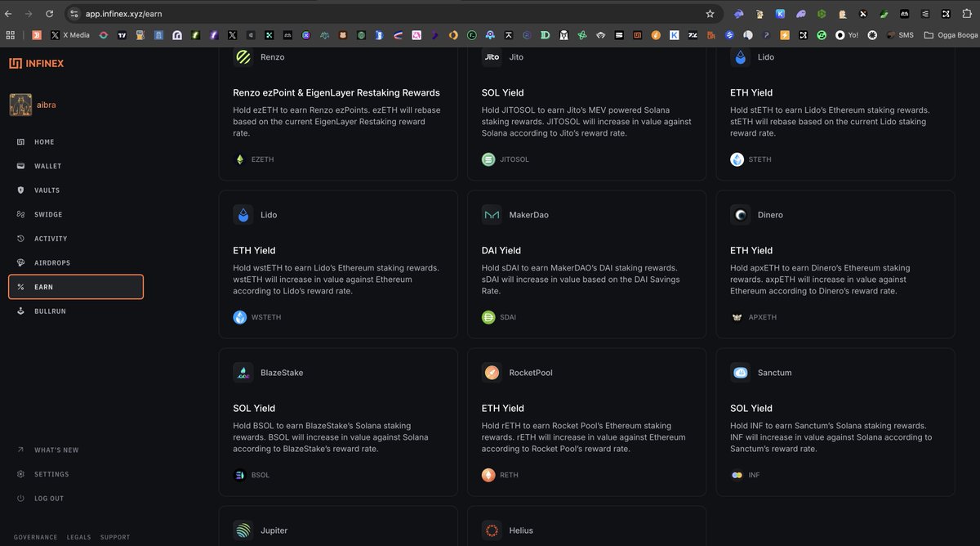Open the Governance footer link
This screenshot has height=546, width=980.
(35, 537)
